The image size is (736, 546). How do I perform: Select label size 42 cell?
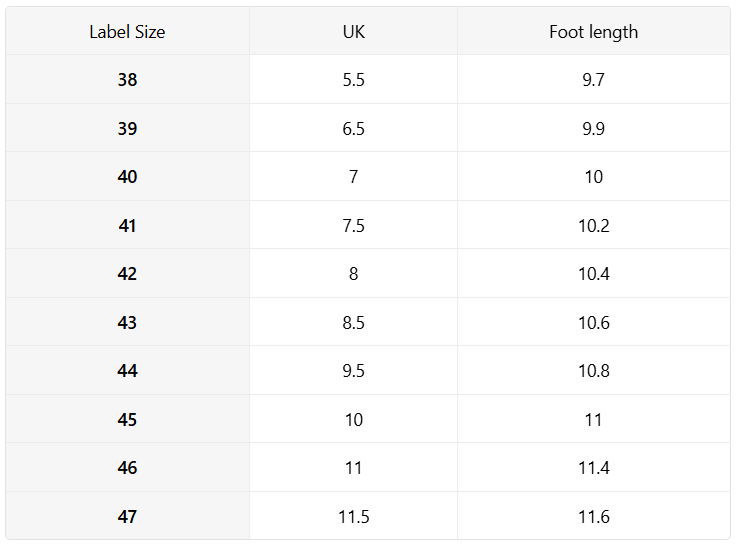127,274
